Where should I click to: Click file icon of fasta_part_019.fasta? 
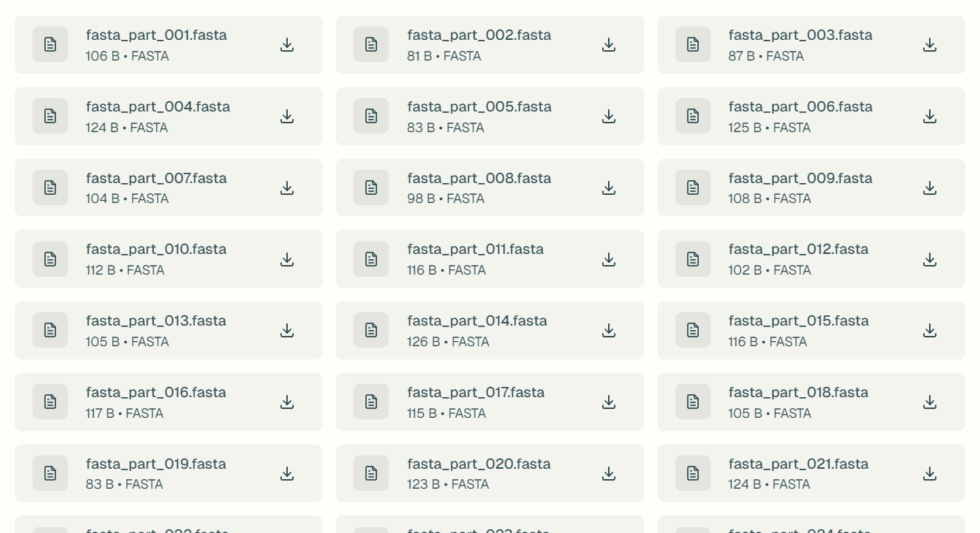[x=50, y=473]
